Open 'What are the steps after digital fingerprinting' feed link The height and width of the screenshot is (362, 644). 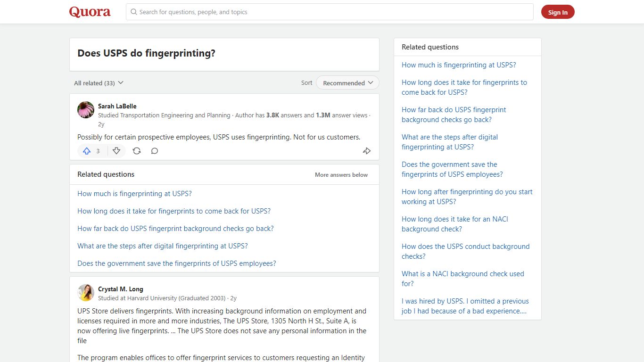pyautogui.click(x=163, y=246)
